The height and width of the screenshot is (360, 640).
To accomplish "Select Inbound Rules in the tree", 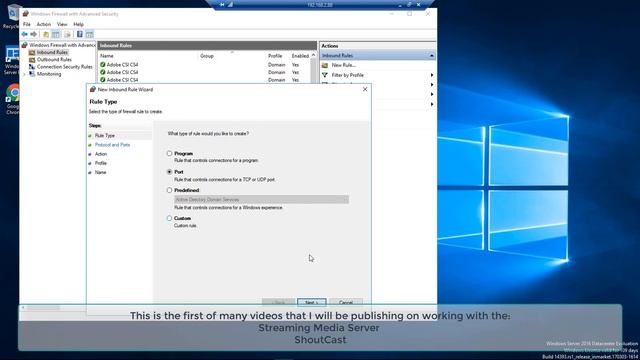I will (x=52, y=52).
